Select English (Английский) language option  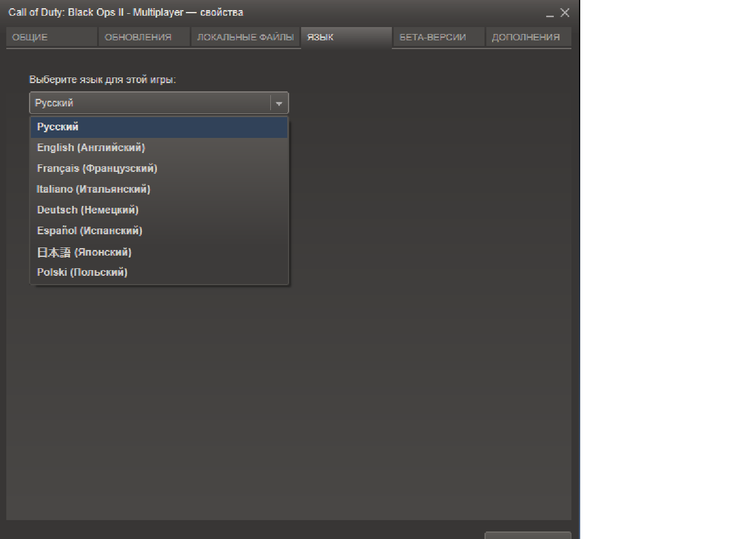(159, 148)
